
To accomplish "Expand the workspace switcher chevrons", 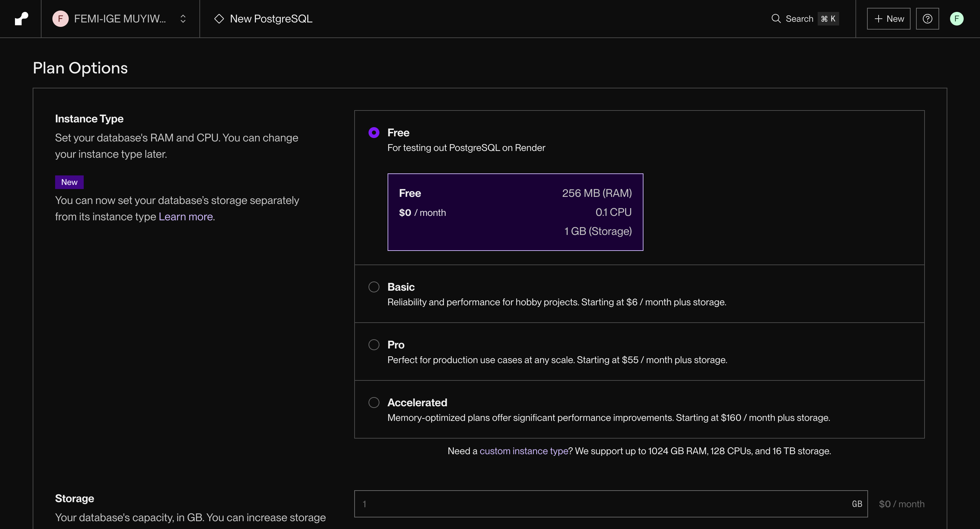I will [x=183, y=19].
